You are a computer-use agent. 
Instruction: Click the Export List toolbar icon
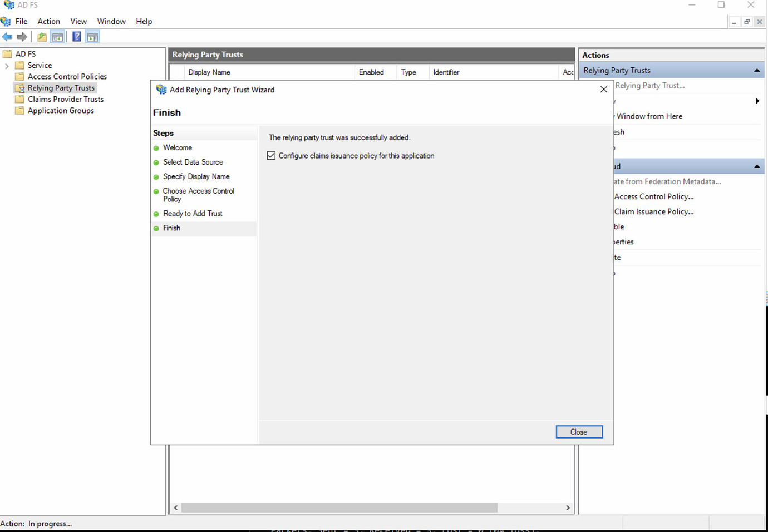tap(42, 37)
